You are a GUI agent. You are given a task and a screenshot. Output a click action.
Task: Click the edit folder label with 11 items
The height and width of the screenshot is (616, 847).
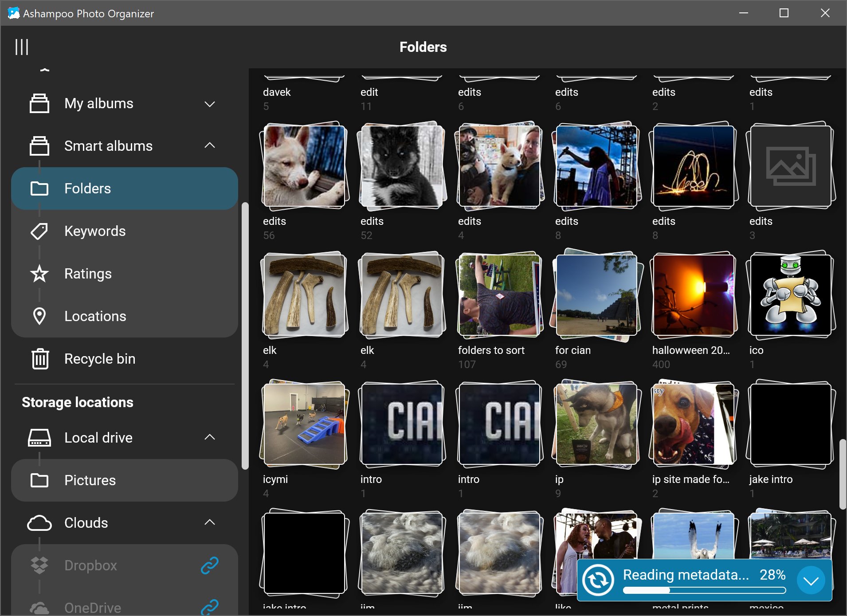point(369,92)
